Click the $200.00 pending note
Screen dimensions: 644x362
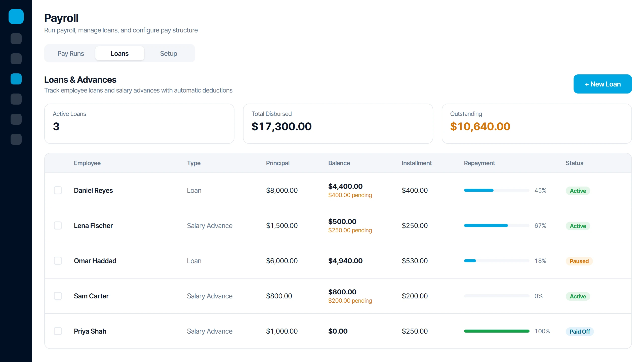pos(350,301)
